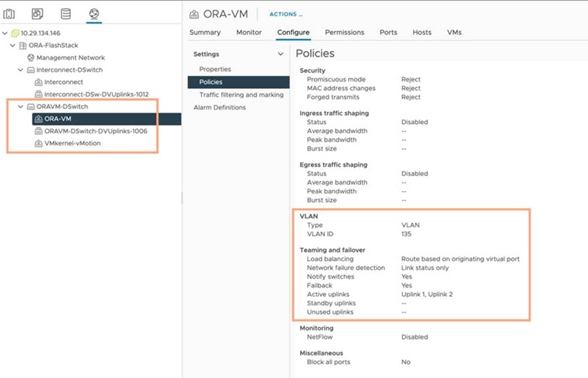This screenshot has width=588, height=378.
Task: Select ORAVM-DSwitch in the tree
Action: pyautogui.click(x=62, y=106)
